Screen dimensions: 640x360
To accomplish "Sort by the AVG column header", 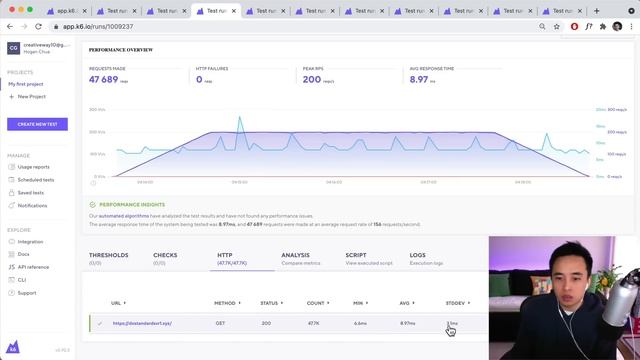I will coord(407,303).
